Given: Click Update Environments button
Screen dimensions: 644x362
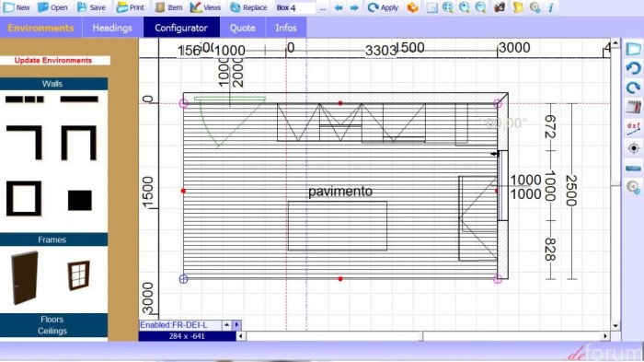Looking at the screenshot, I should coord(53,61).
